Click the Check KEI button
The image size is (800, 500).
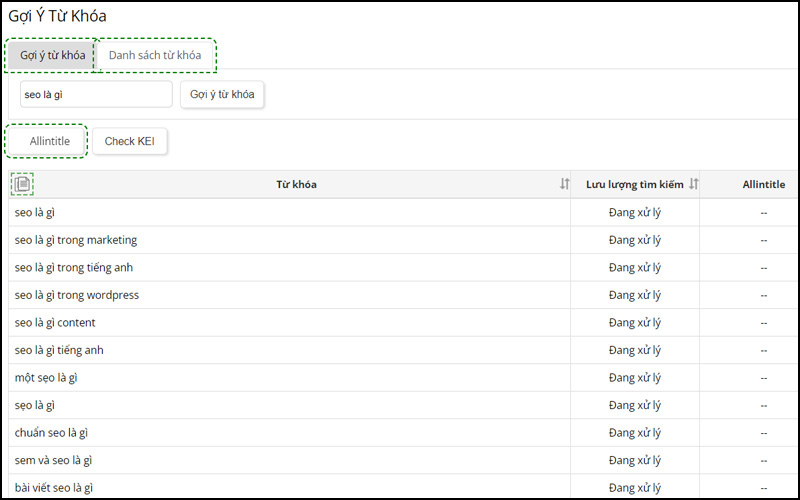pyautogui.click(x=130, y=141)
